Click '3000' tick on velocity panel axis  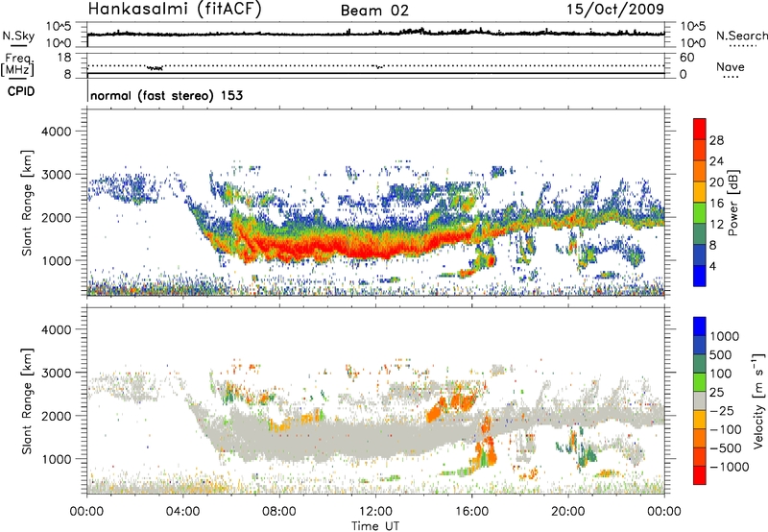pos(57,373)
